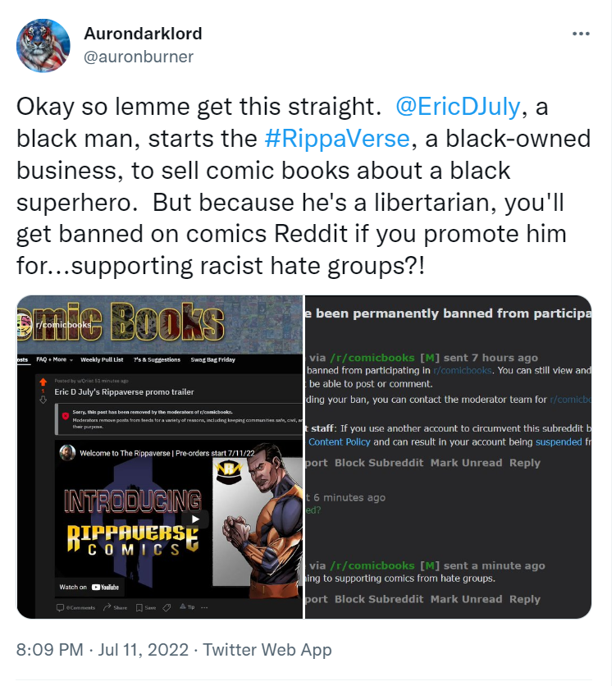Click the orange upvote arrow on Reddit post
616x686 pixels.
tap(43, 382)
